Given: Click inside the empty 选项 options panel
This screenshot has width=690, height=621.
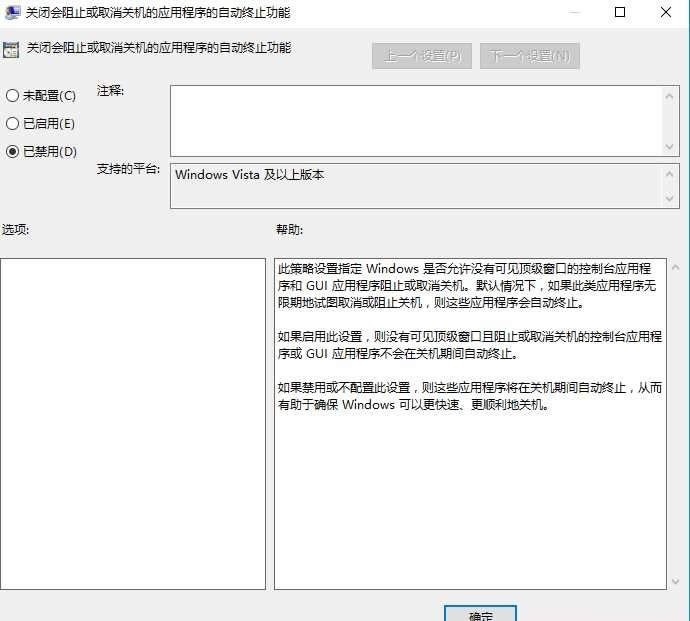Looking at the screenshot, I should [133, 423].
